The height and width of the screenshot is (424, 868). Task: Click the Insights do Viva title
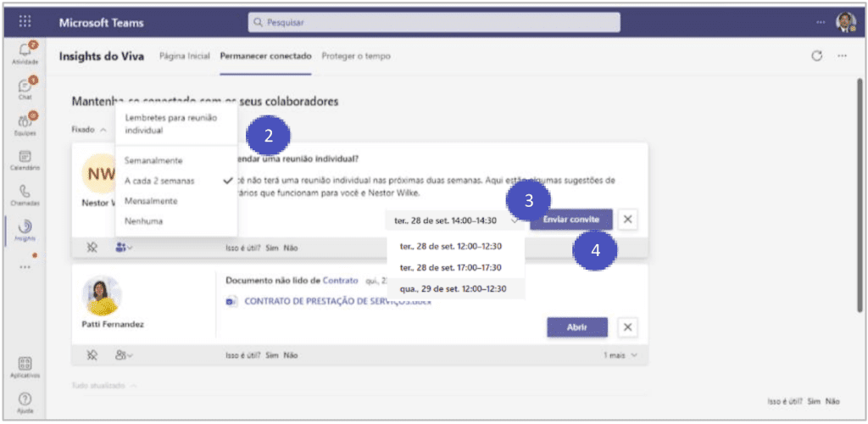(102, 56)
